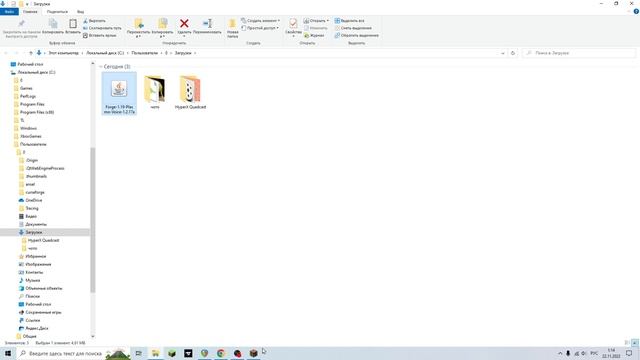Click the Paste (Вставить) clipboard icon
Screen dimensions: 640x360
(x=73, y=24)
